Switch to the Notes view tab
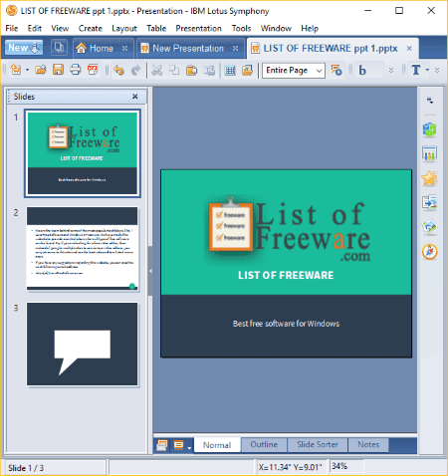 pos(368,445)
